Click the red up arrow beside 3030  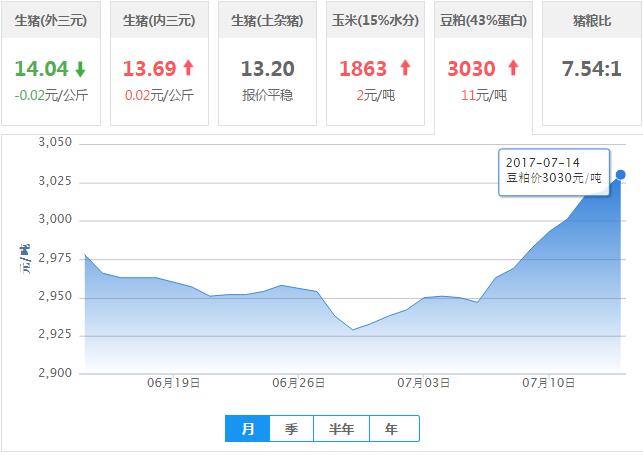click(513, 68)
